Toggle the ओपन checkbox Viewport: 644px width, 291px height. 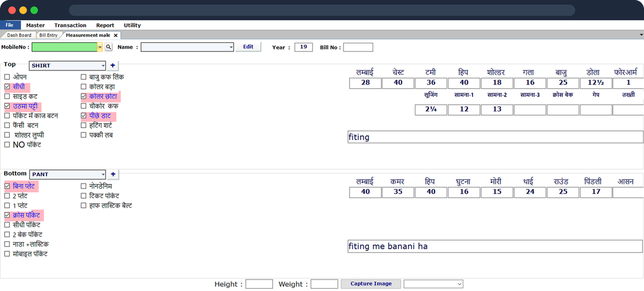coord(7,77)
